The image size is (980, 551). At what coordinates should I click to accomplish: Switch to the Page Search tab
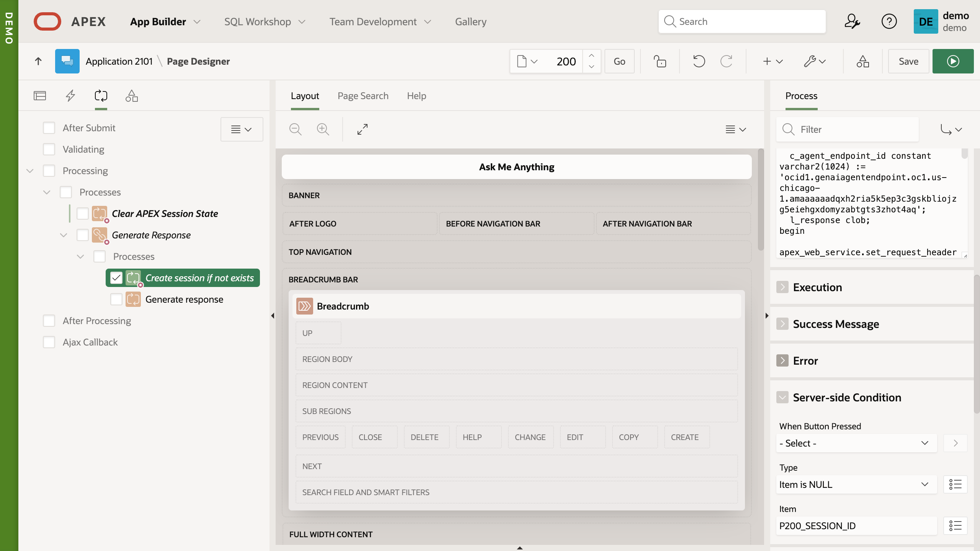363,96
